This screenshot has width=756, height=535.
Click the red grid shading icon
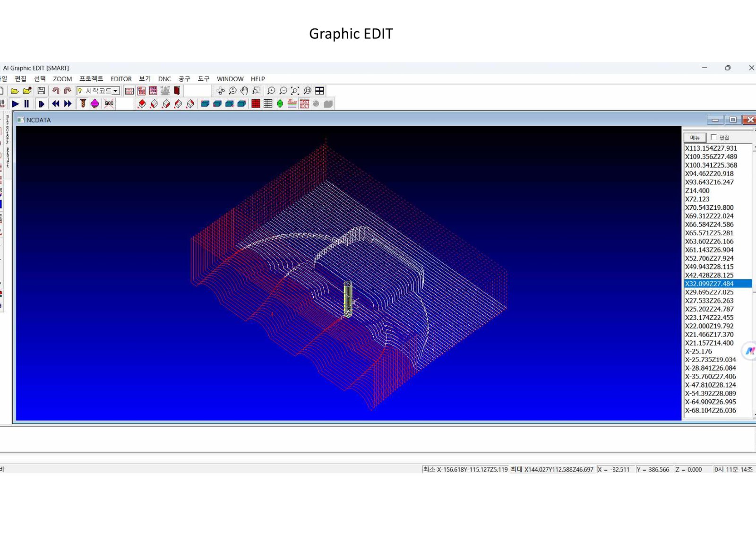coord(256,104)
